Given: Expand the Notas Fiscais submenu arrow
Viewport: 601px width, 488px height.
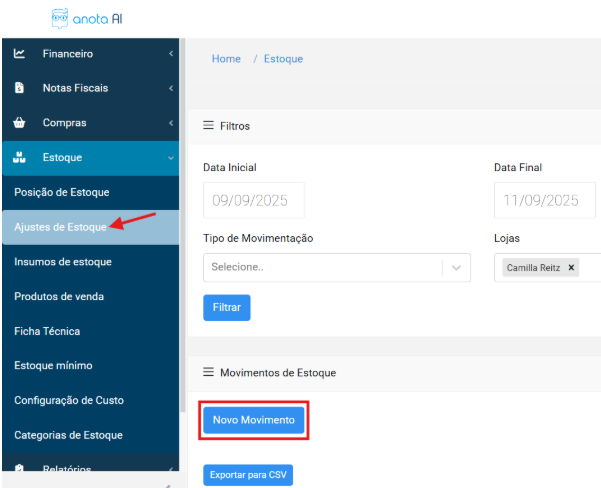Looking at the screenshot, I should coord(170,88).
